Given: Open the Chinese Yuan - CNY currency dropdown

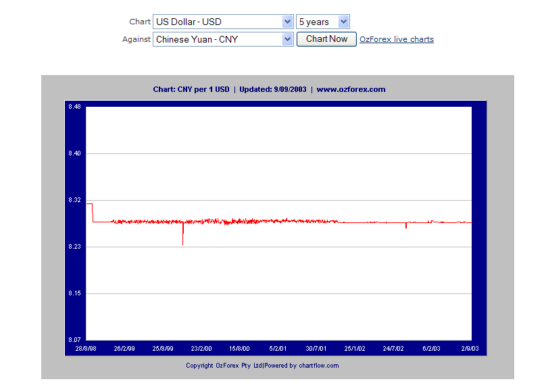Looking at the screenshot, I should click(x=223, y=39).
